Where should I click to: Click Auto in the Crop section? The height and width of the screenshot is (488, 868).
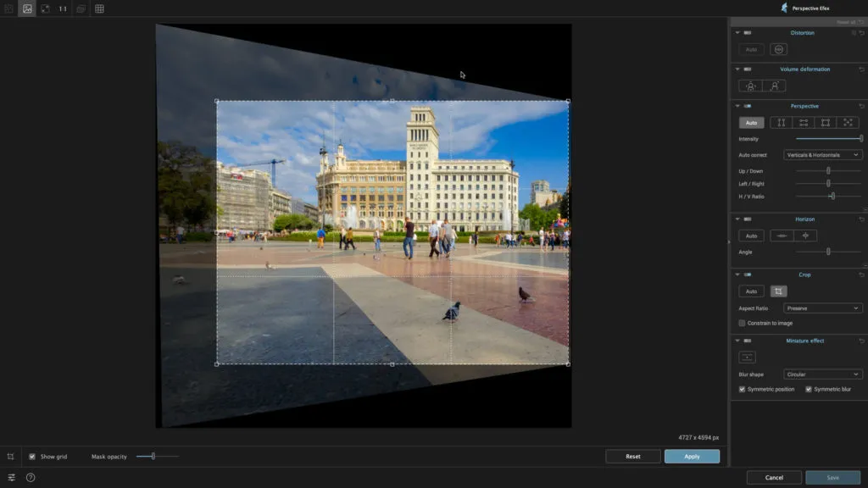point(751,291)
